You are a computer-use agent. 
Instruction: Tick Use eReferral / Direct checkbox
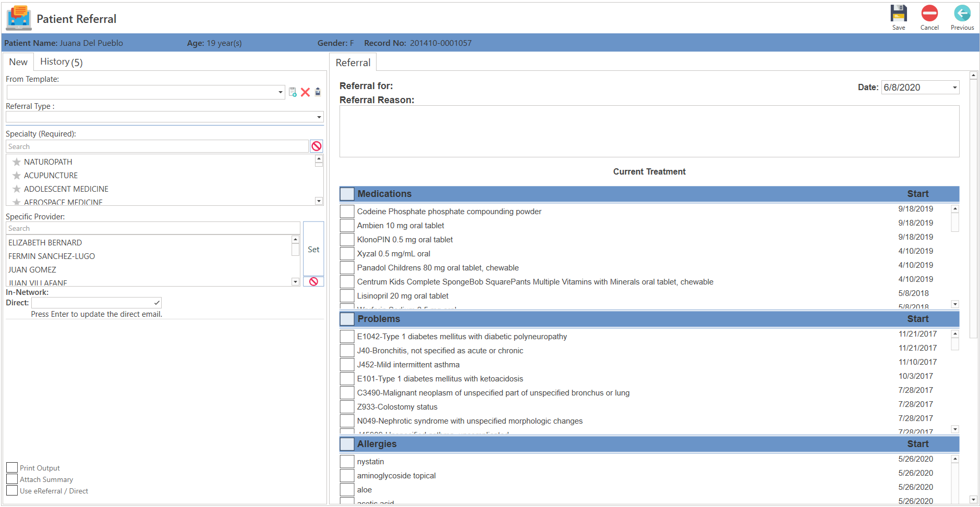pos(12,490)
